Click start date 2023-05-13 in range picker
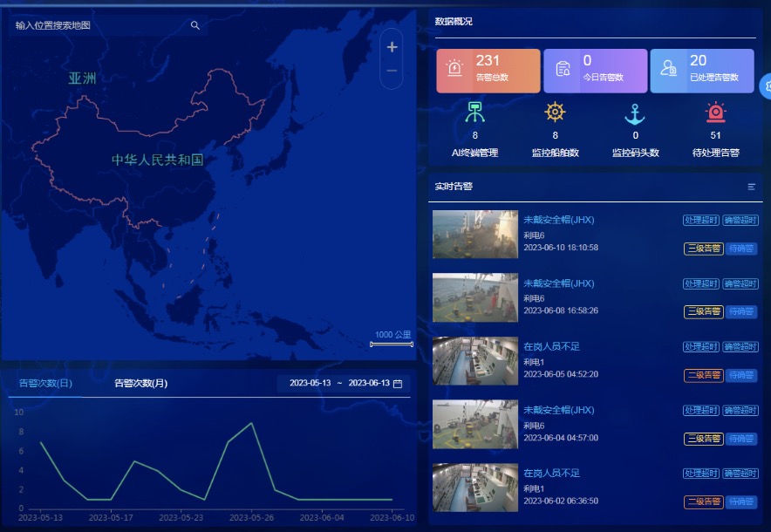The image size is (771, 532). pos(310,384)
